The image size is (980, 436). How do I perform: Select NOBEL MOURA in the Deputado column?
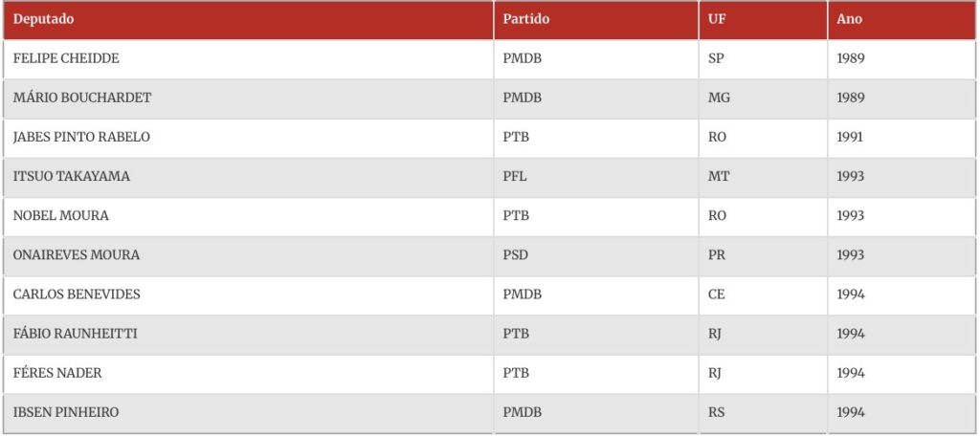click(x=61, y=215)
